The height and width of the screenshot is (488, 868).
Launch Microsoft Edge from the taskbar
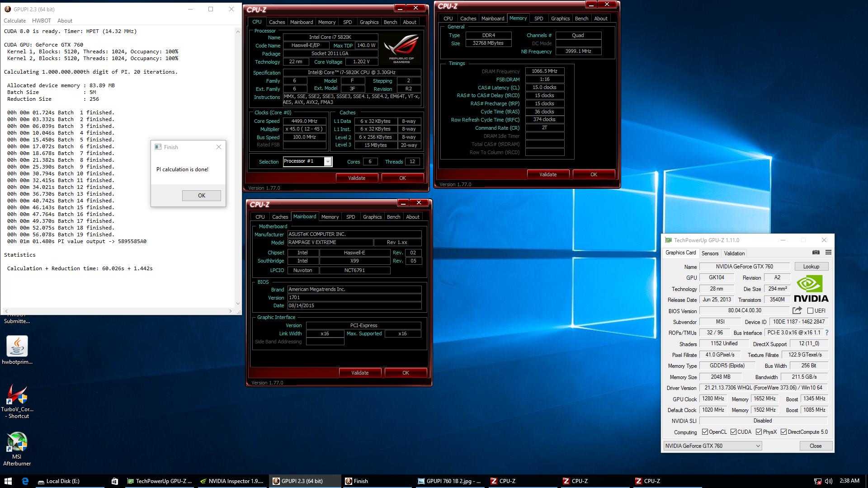tap(25, 481)
